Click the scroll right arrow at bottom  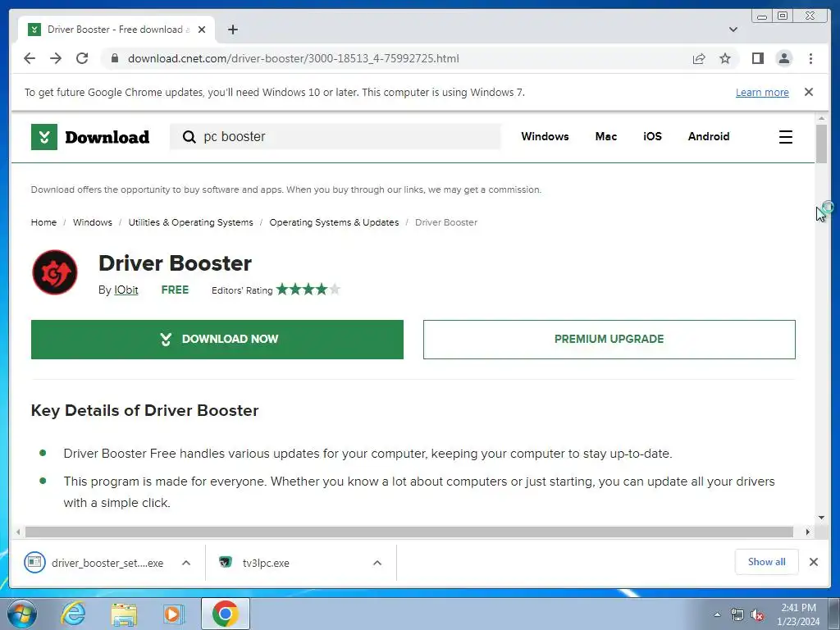point(807,532)
